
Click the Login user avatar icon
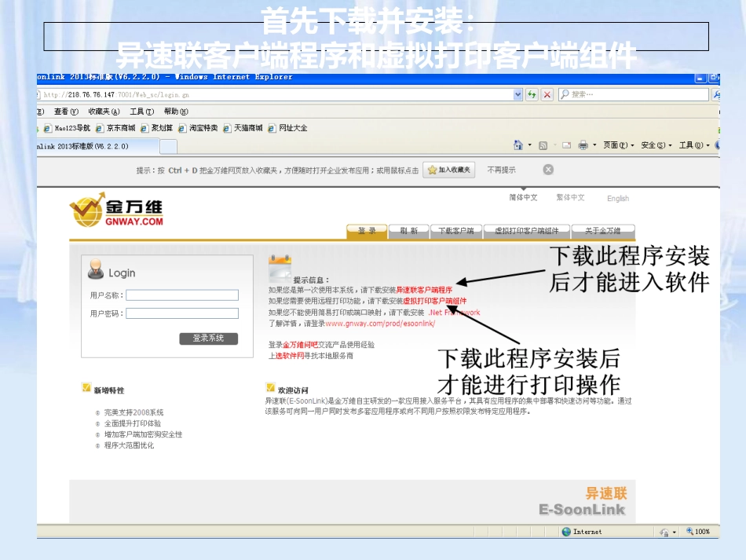point(96,269)
